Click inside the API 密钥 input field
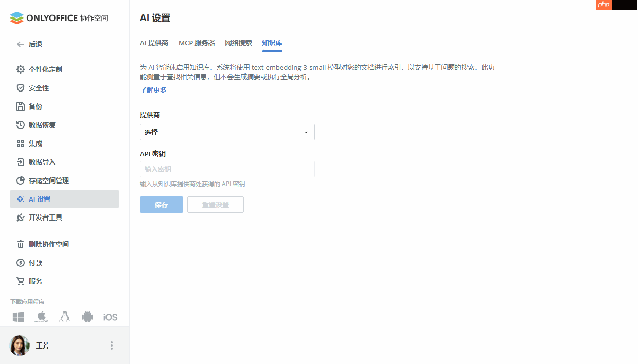This screenshot has height=364, width=638. pyautogui.click(x=227, y=169)
